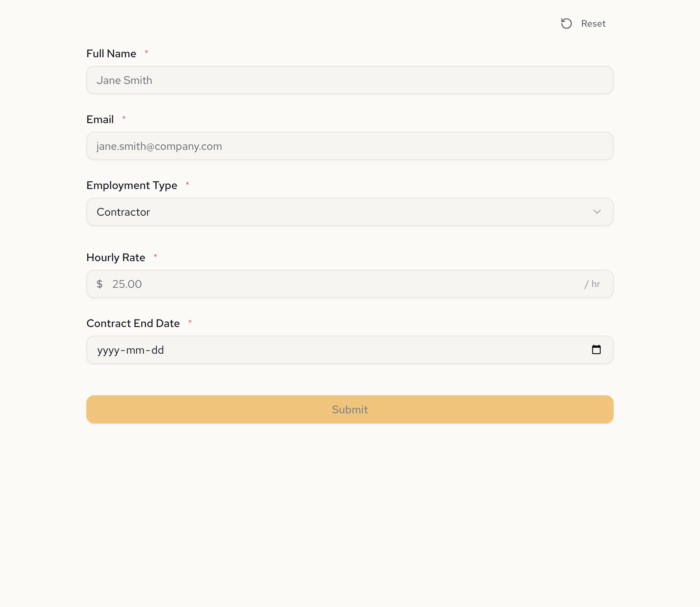Click the asterisk next to Full Name

point(146,52)
